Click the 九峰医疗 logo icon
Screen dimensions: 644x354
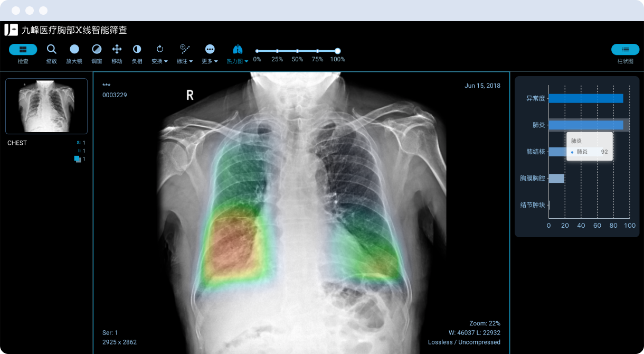tap(11, 30)
